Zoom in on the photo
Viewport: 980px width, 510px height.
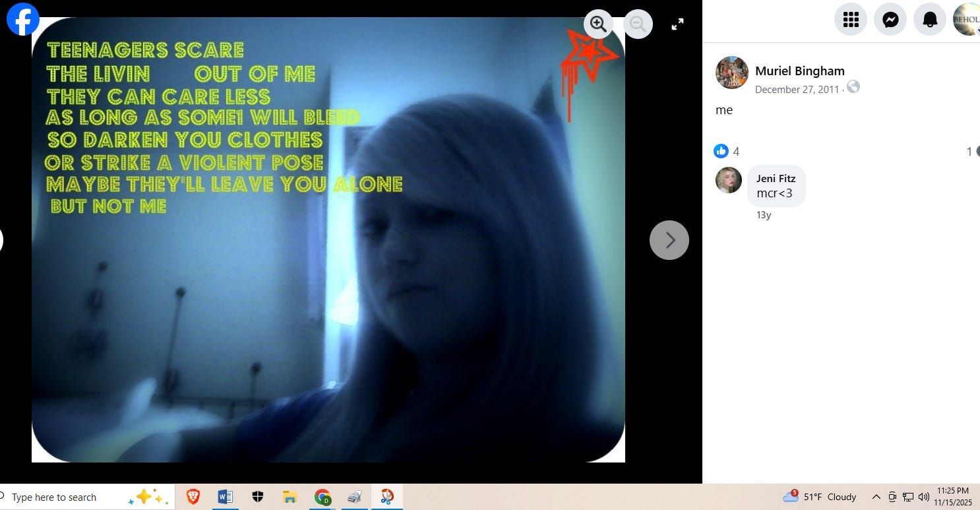(x=598, y=24)
